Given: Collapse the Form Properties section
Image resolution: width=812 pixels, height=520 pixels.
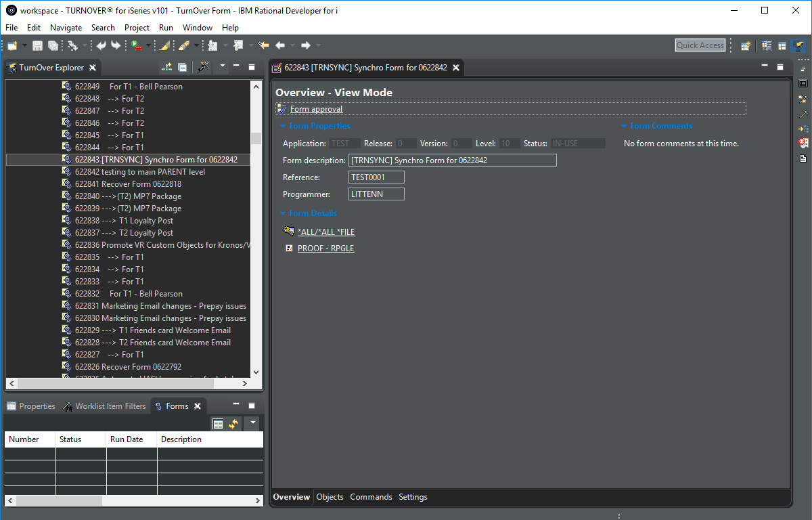Looking at the screenshot, I should (283, 126).
